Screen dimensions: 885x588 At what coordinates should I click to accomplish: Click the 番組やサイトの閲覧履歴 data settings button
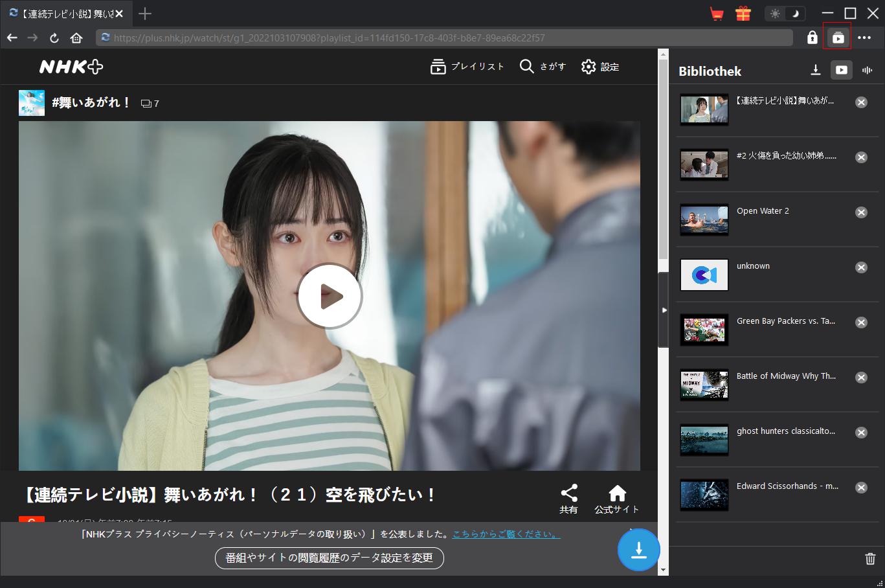pyautogui.click(x=329, y=558)
